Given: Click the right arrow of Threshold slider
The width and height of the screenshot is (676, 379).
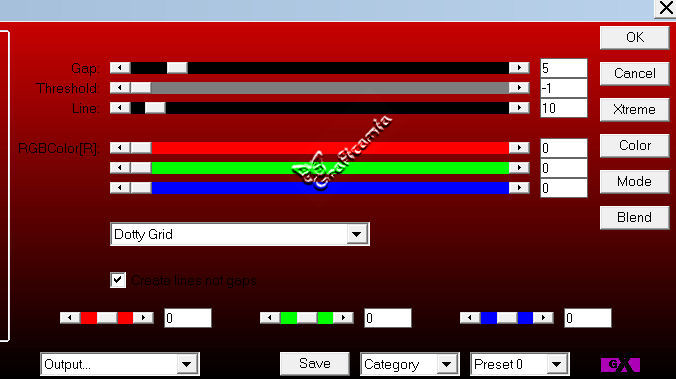Looking at the screenshot, I should pos(519,88).
